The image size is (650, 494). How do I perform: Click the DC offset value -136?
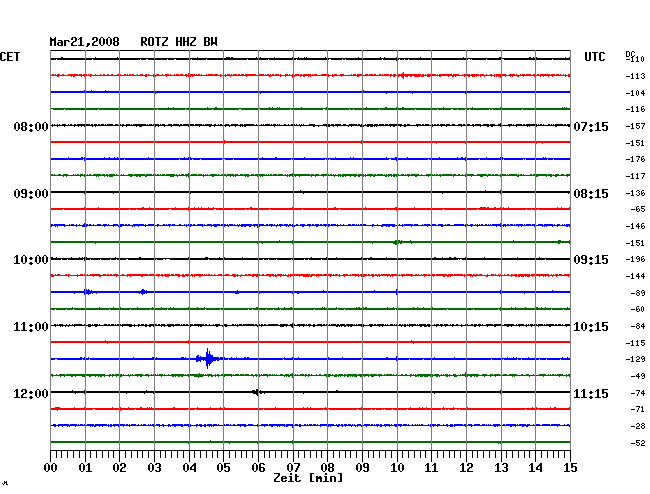coord(635,193)
